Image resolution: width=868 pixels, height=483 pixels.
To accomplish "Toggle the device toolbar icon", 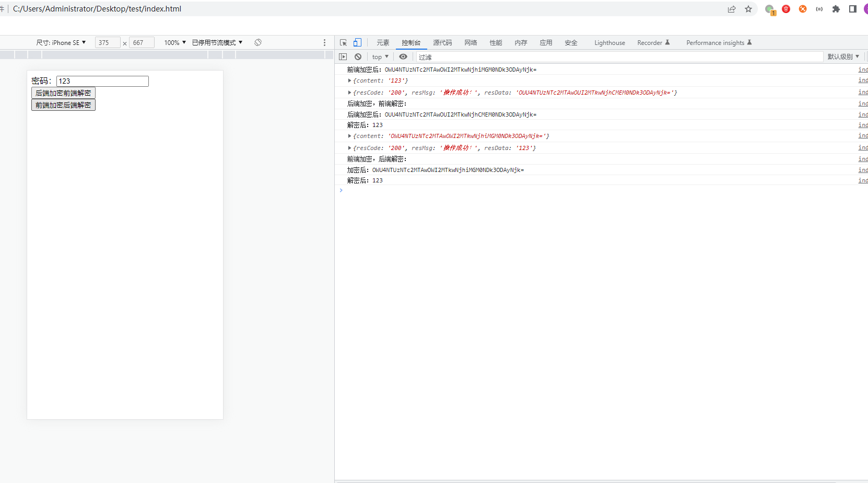I will click(357, 43).
